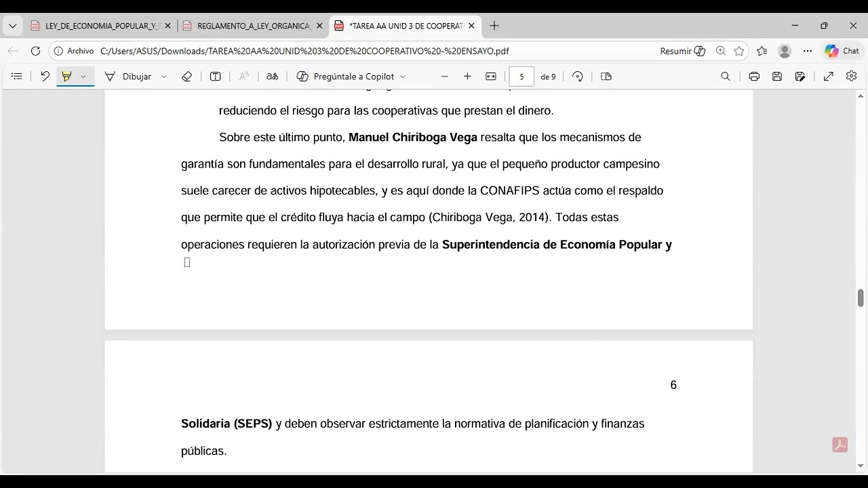Save the PDF file
Screen dimensions: 868x488
pos(777,77)
